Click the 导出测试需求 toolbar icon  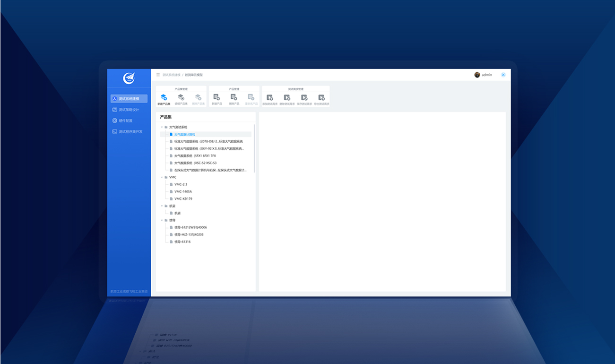321,97
